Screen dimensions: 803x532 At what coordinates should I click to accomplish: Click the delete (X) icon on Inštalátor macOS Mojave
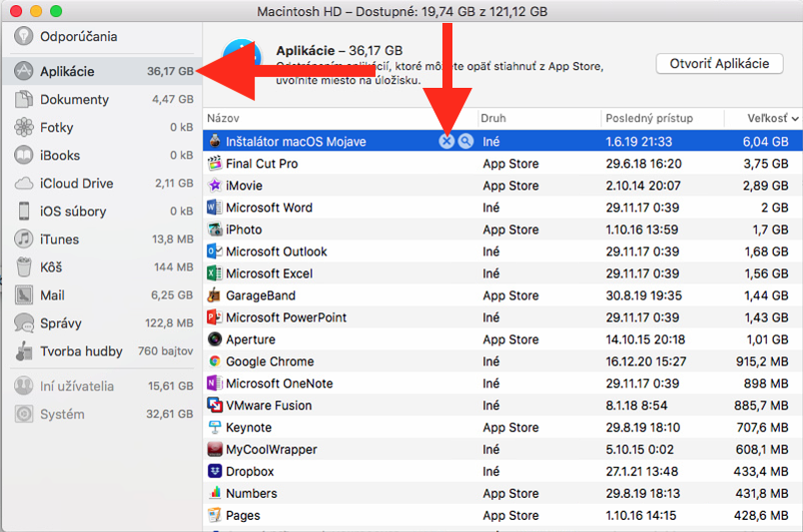coord(446,142)
